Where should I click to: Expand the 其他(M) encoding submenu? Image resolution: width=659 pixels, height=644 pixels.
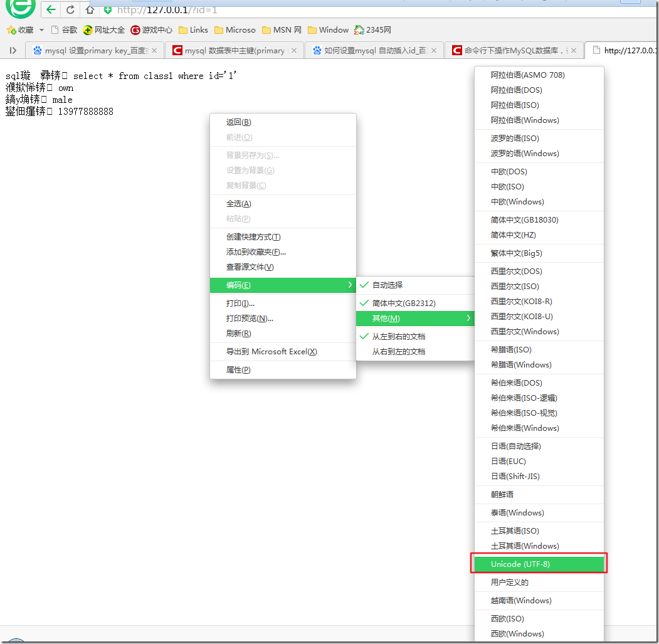point(415,319)
